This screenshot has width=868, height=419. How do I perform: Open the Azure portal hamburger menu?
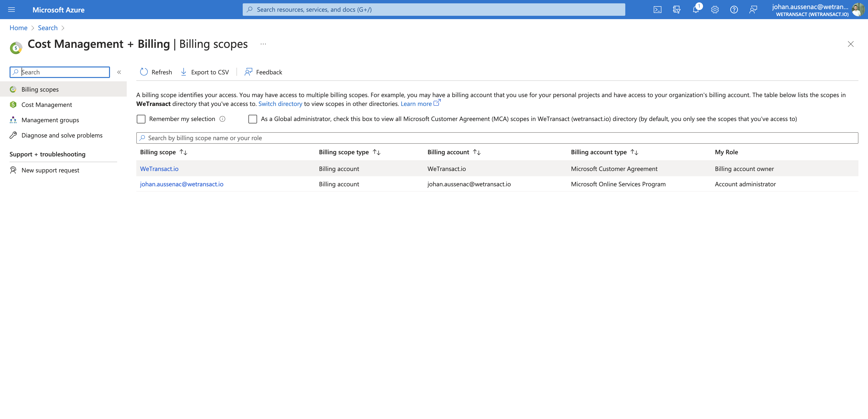point(11,9)
